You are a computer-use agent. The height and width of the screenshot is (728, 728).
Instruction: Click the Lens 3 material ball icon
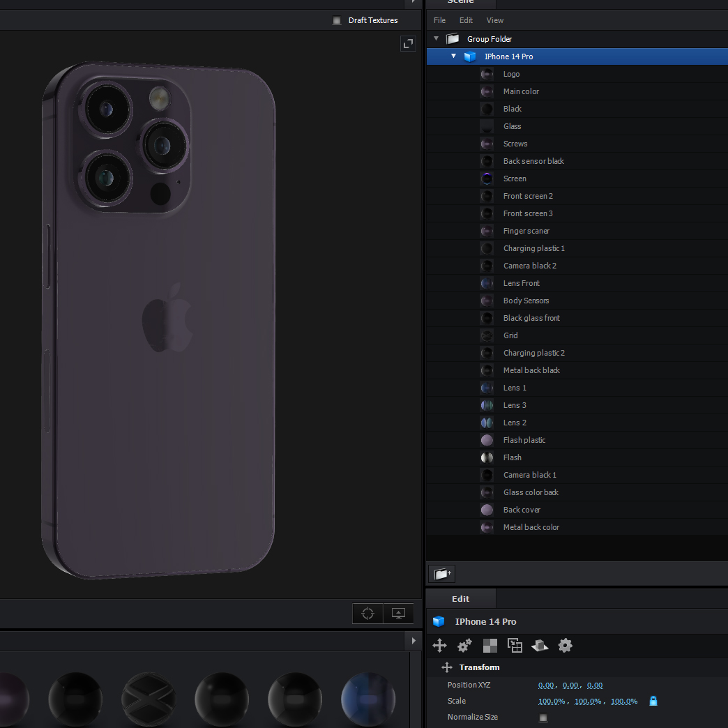click(x=487, y=405)
